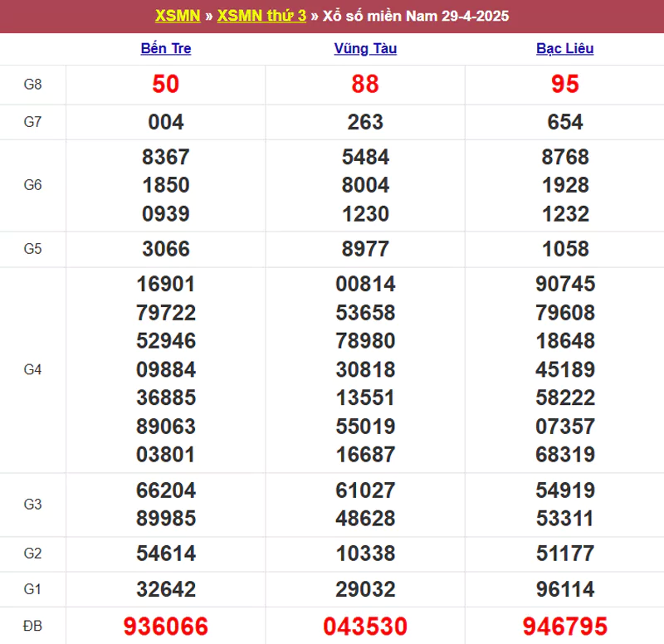
Task: Click G4 number 53658
Action: [365, 313]
